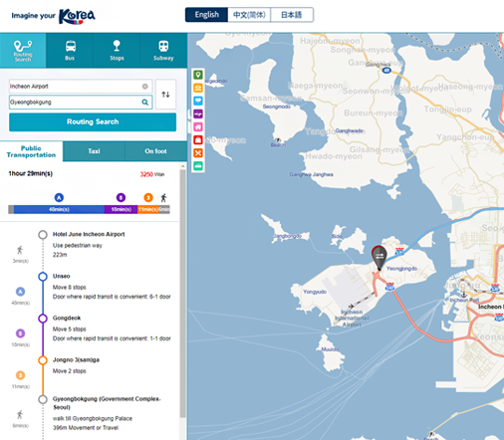The image size is (504, 440).
Task: Select the Gongdeok station step
Action: coord(67,318)
